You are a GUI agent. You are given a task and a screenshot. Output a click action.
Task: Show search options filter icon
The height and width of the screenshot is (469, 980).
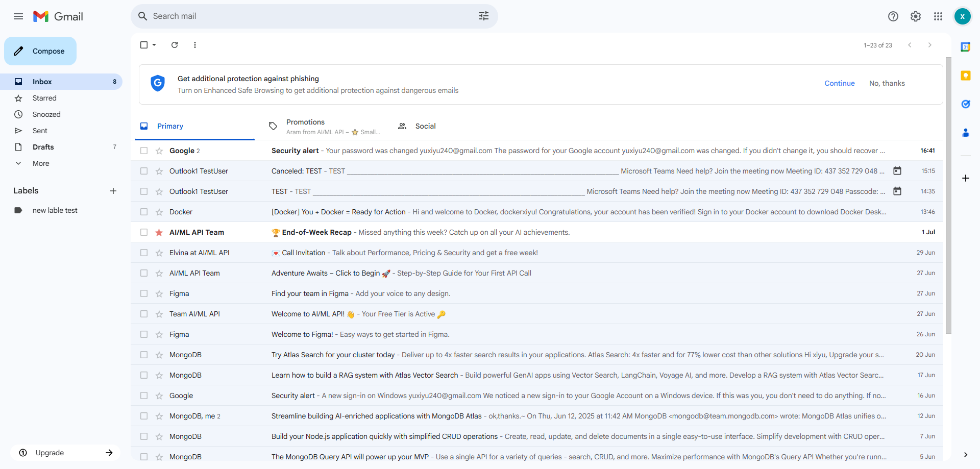484,16
